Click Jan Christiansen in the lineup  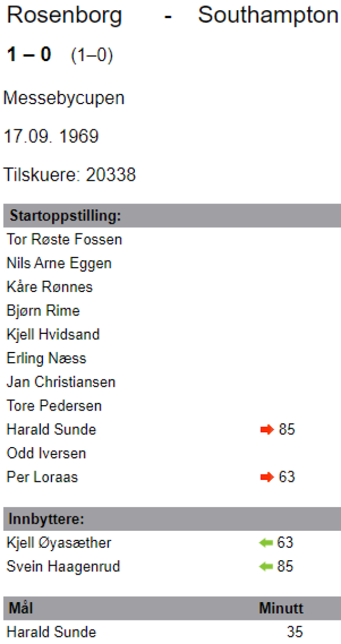(x=61, y=382)
